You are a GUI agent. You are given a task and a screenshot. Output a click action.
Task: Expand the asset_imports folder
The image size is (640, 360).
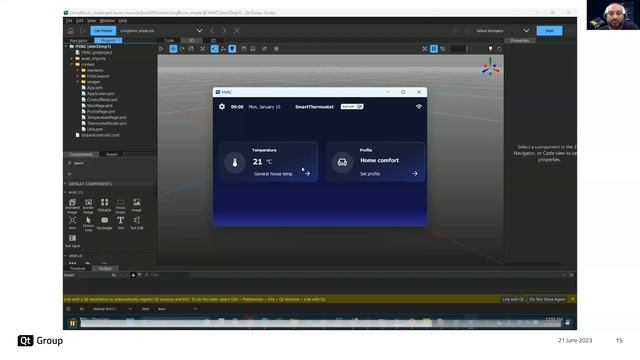72,58
